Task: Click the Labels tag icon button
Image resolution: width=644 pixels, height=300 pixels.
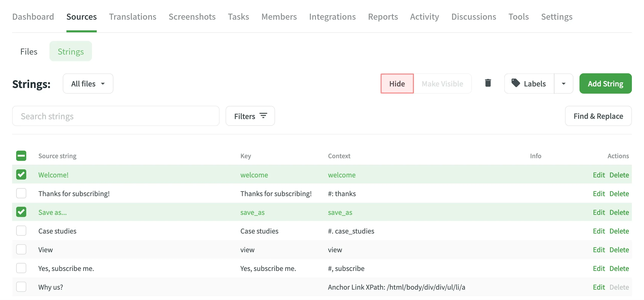Action: point(529,84)
